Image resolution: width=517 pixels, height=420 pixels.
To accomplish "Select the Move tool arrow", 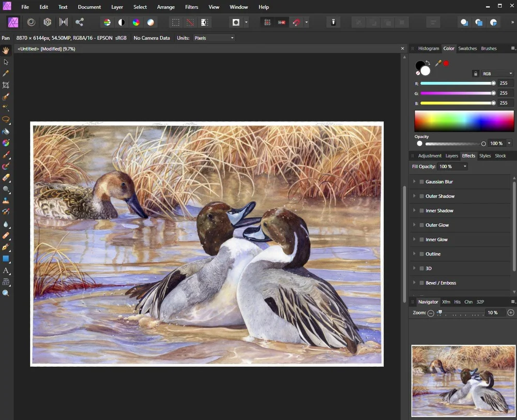I will pos(6,62).
